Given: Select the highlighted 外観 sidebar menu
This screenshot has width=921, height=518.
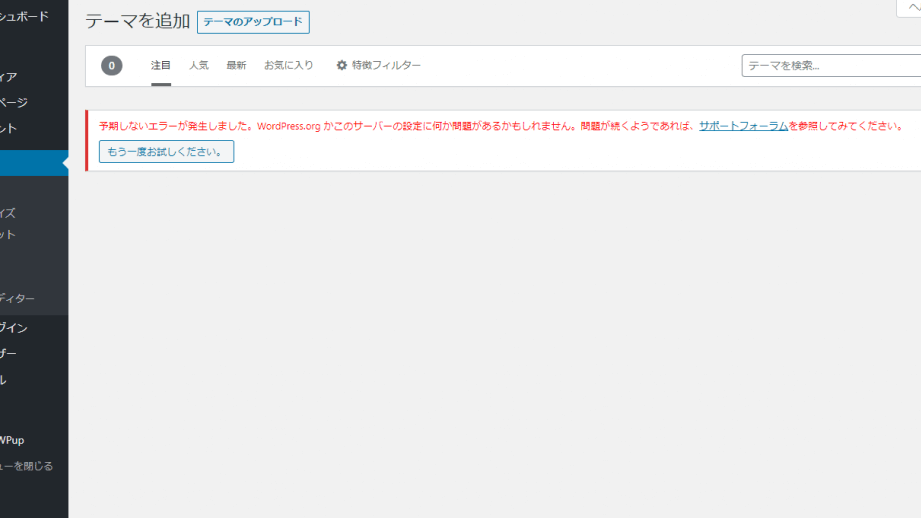Looking at the screenshot, I should [x=34, y=163].
